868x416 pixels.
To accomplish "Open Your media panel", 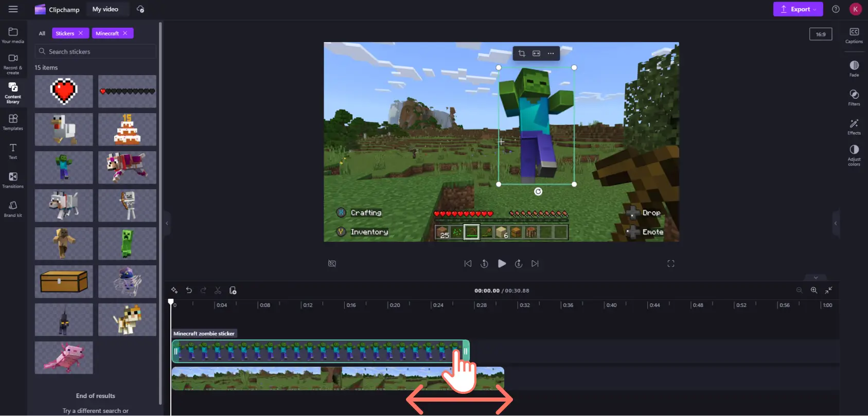I will click(x=13, y=35).
